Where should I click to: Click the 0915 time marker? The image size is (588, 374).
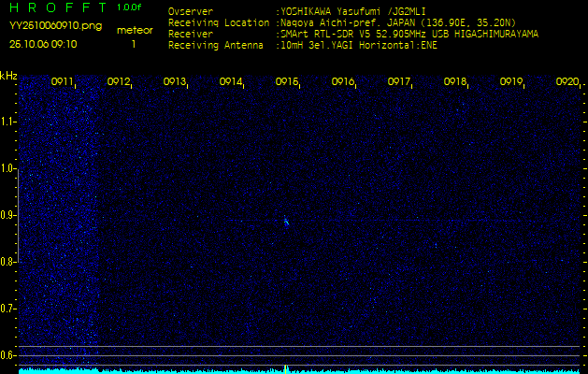click(x=287, y=82)
